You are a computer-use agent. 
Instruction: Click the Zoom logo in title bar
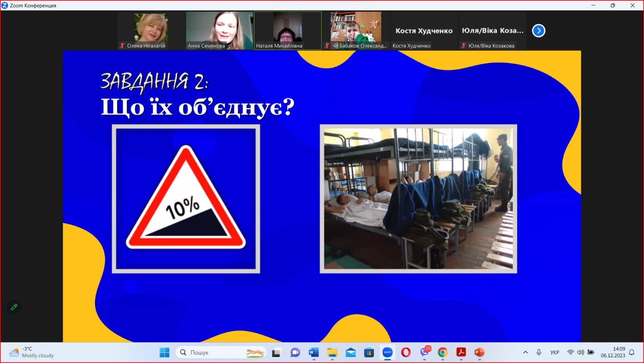[5, 5]
